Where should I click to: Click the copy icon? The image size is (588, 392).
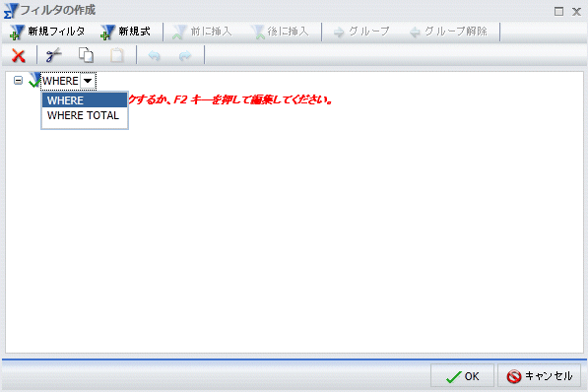[x=86, y=55]
